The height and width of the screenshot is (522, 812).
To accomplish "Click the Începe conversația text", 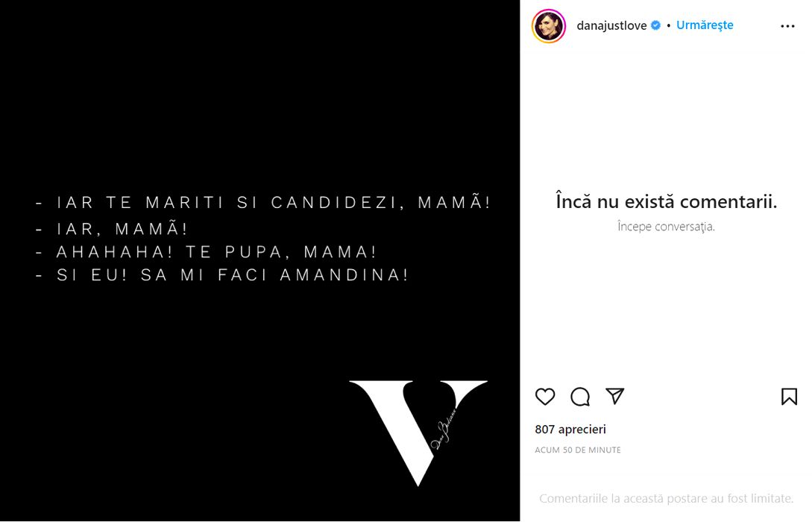I will (x=666, y=227).
